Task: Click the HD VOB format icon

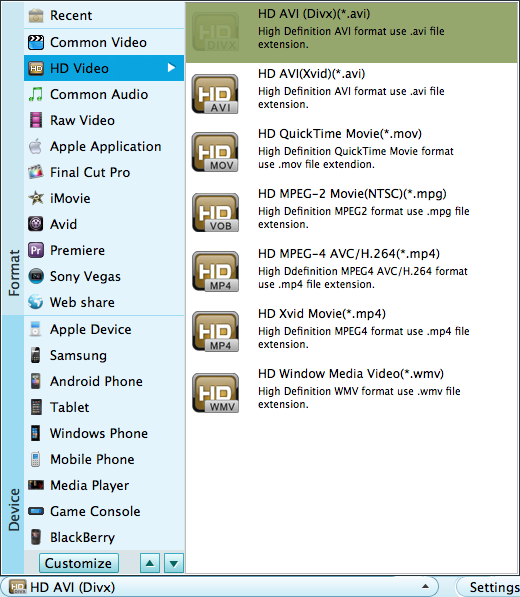Action: coord(215,212)
